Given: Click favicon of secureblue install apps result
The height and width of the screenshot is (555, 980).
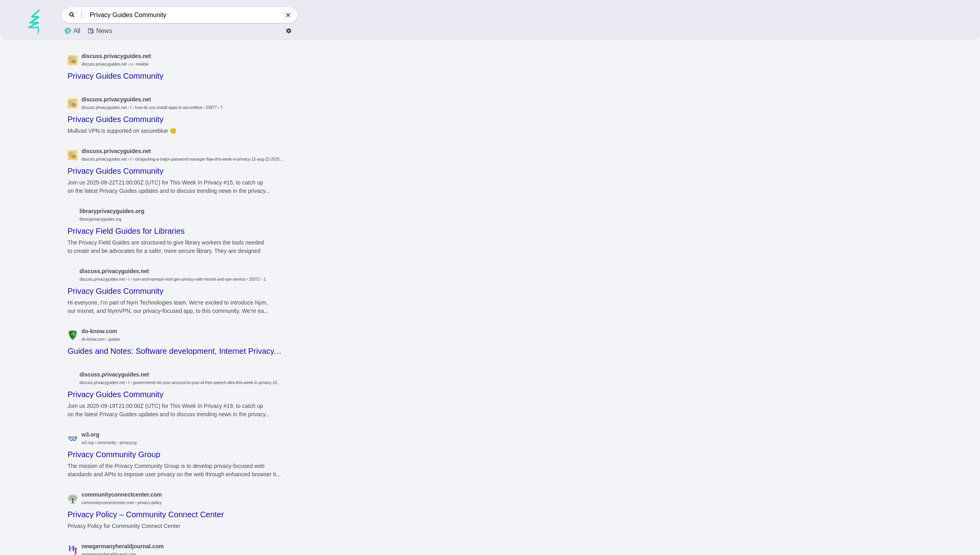Looking at the screenshot, I should pos(72,103).
